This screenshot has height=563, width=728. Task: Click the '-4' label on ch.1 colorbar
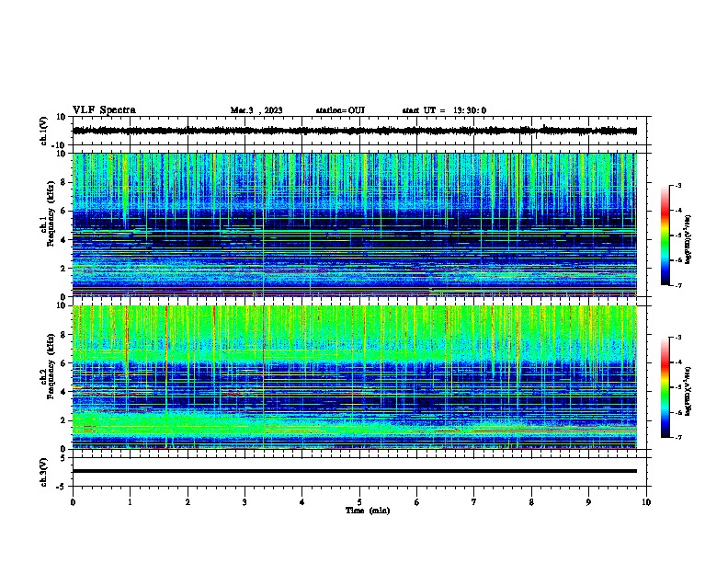coord(677,211)
